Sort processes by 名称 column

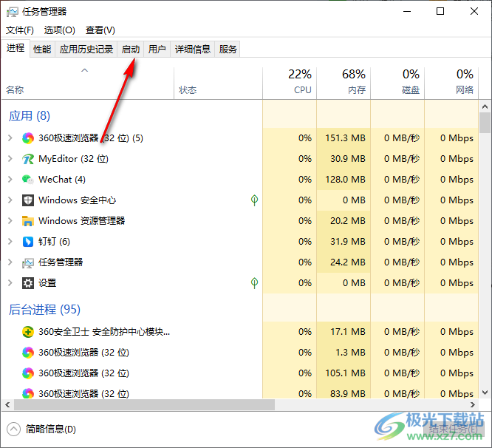[x=88, y=84]
